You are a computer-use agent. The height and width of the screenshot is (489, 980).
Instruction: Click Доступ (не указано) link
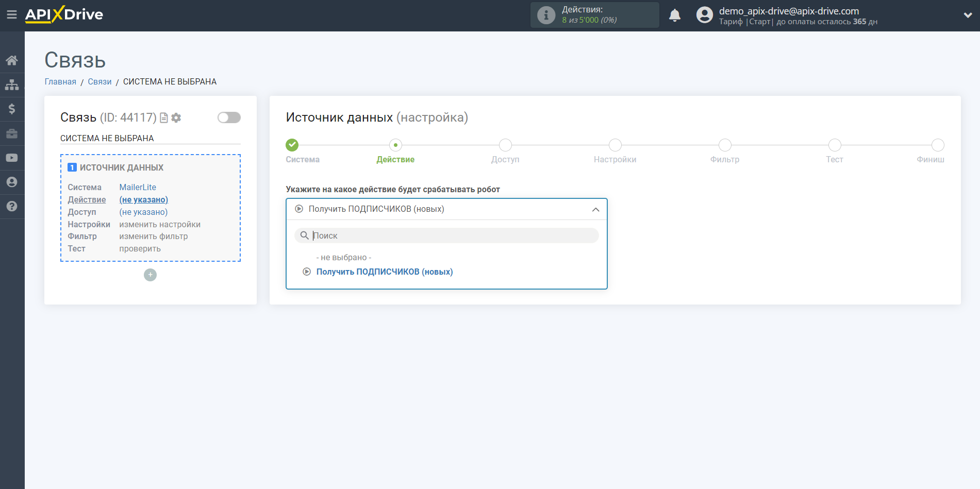click(143, 212)
